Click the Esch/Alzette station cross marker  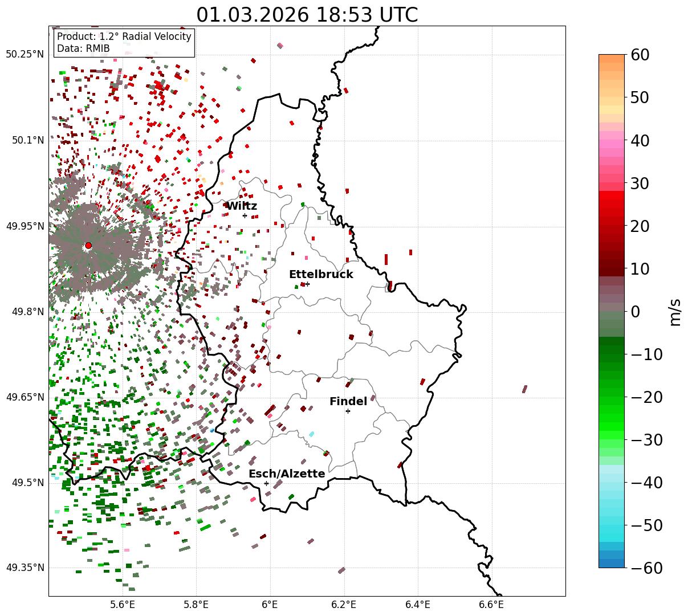pyautogui.click(x=266, y=483)
